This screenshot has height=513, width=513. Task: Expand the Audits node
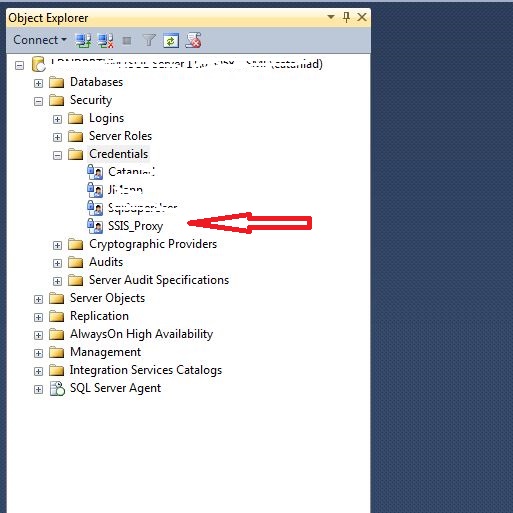click(57, 263)
